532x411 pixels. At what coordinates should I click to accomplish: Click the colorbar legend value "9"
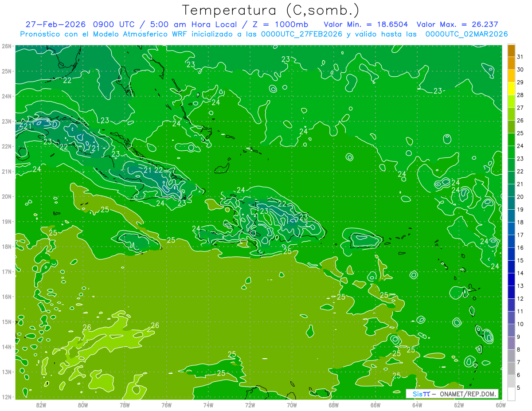pyautogui.click(x=519, y=337)
